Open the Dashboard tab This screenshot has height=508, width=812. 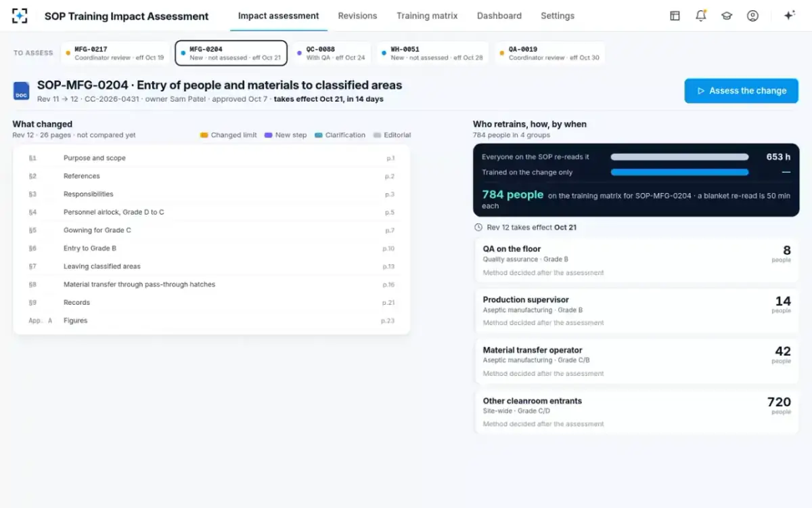click(x=499, y=16)
